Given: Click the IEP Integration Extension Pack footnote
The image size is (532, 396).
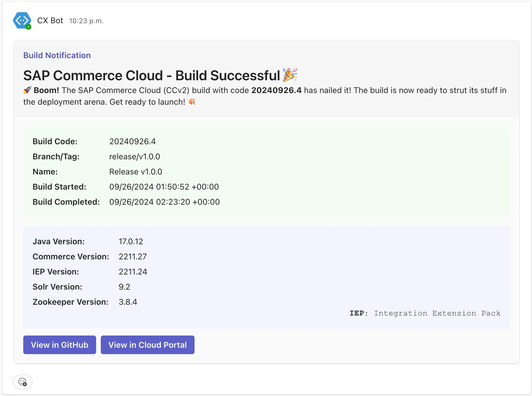Looking at the screenshot, I should tap(425, 313).
